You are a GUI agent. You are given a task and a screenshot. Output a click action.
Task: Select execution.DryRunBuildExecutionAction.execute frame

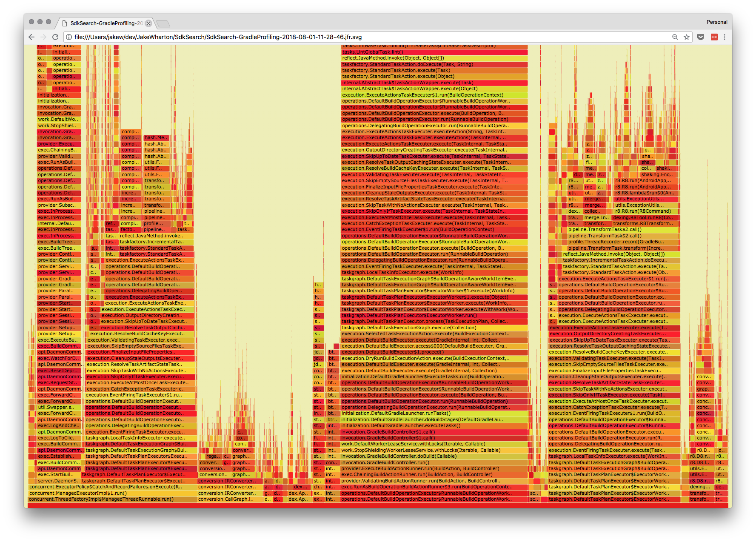434,358
